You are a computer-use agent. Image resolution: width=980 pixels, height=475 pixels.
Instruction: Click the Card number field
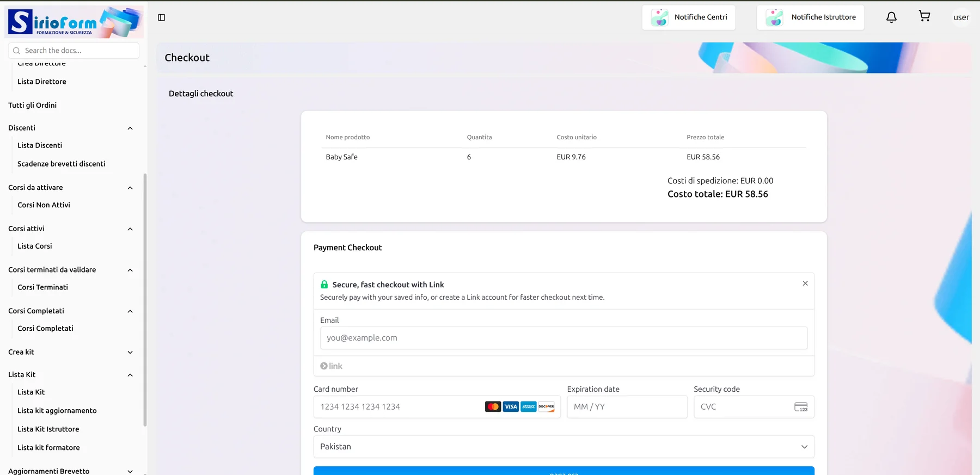(437, 407)
